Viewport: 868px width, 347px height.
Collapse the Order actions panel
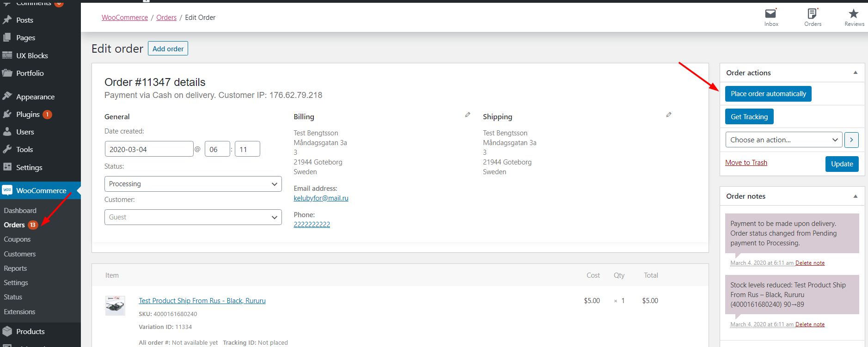(856, 73)
